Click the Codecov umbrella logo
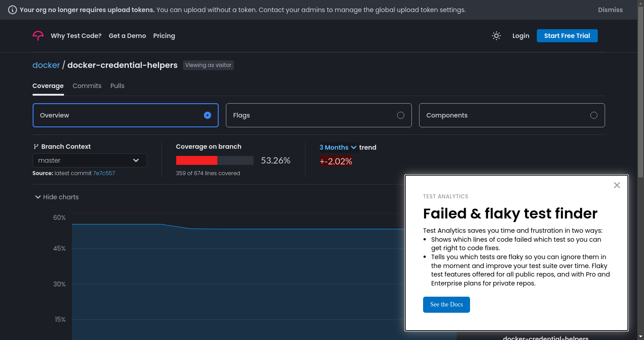The width and height of the screenshot is (644, 340). click(x=38, y=36)
